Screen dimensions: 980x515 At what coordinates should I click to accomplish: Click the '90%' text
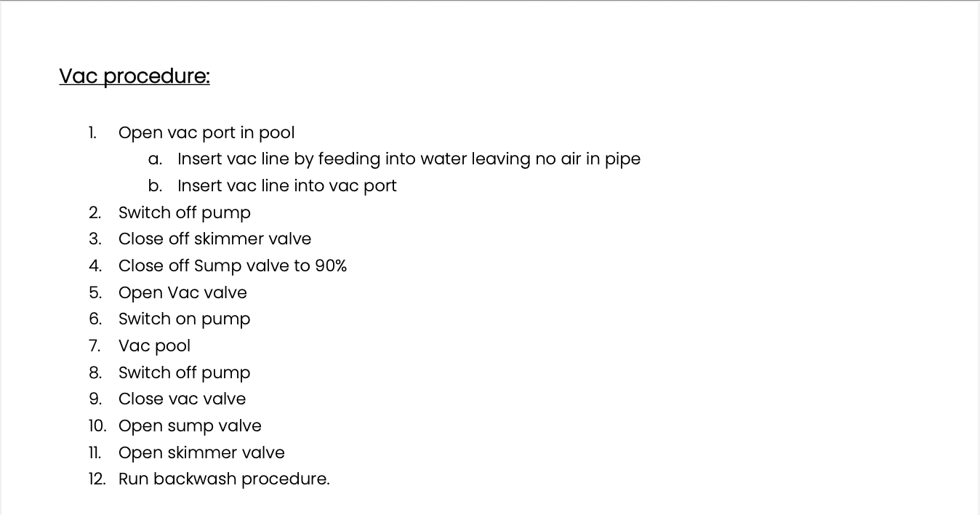tap(331, 266)
